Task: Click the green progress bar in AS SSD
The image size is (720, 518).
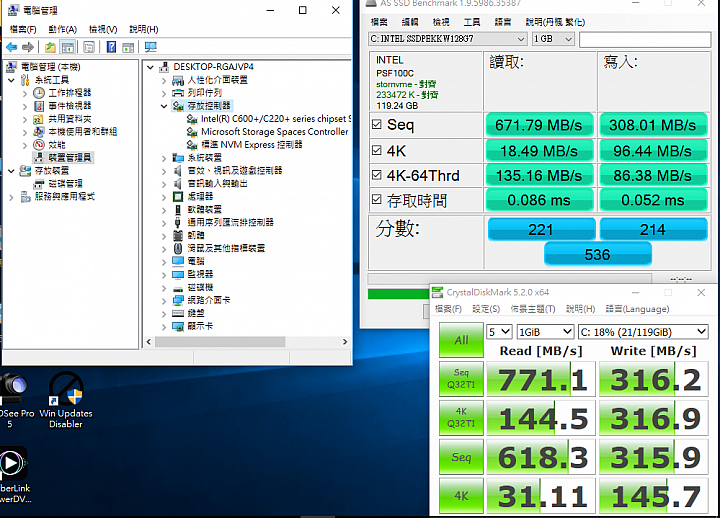Action: coord(398,294)
